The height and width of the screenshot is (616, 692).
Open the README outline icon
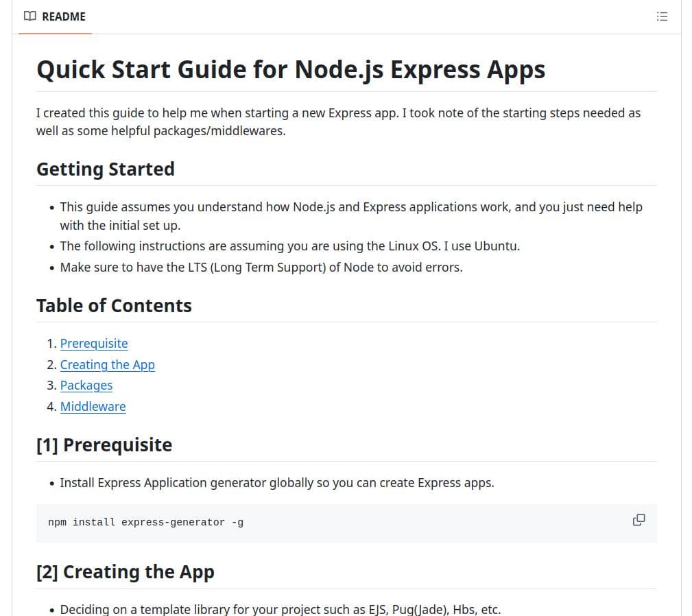(x=662, y=16)
